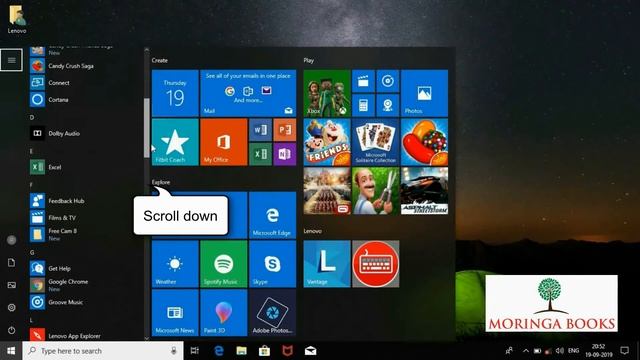The width and height of the screenshot is (640, 360).
Task: Open the Candy Crush Saga tile
Action: pyautogui.click(x=424, y=142)
